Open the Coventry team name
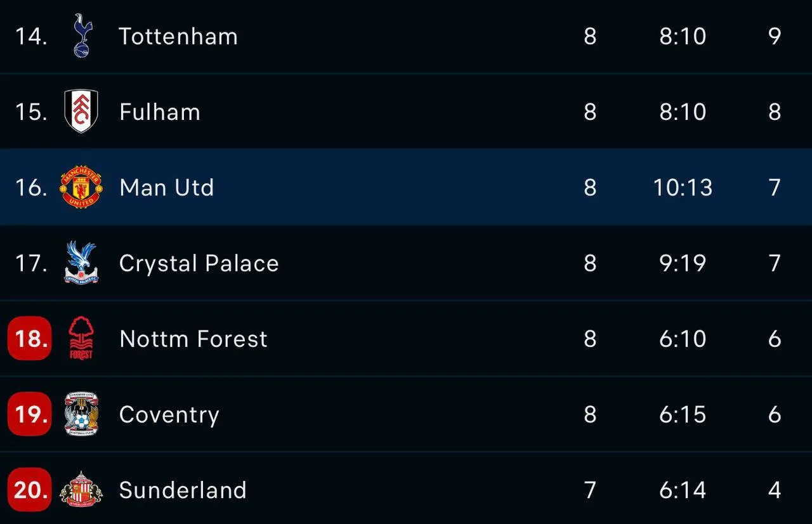This screenshot has height=524, width=812. point(169,415)
